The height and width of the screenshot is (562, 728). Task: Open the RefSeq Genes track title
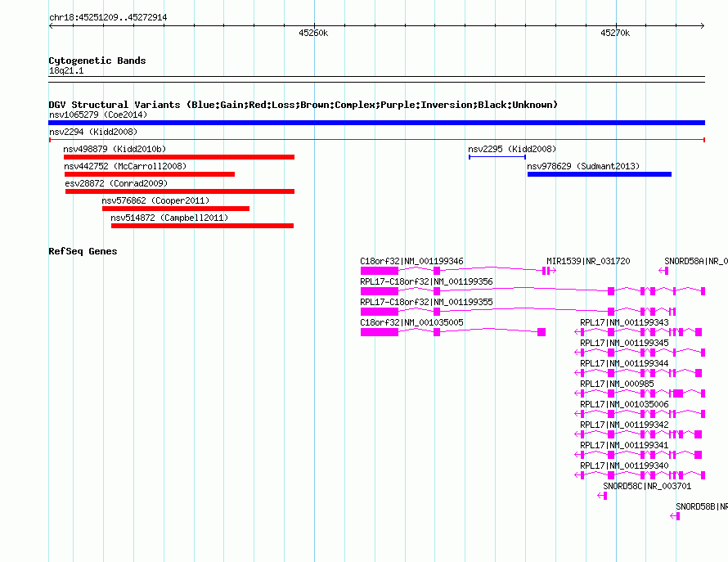(x=83, y=251)
